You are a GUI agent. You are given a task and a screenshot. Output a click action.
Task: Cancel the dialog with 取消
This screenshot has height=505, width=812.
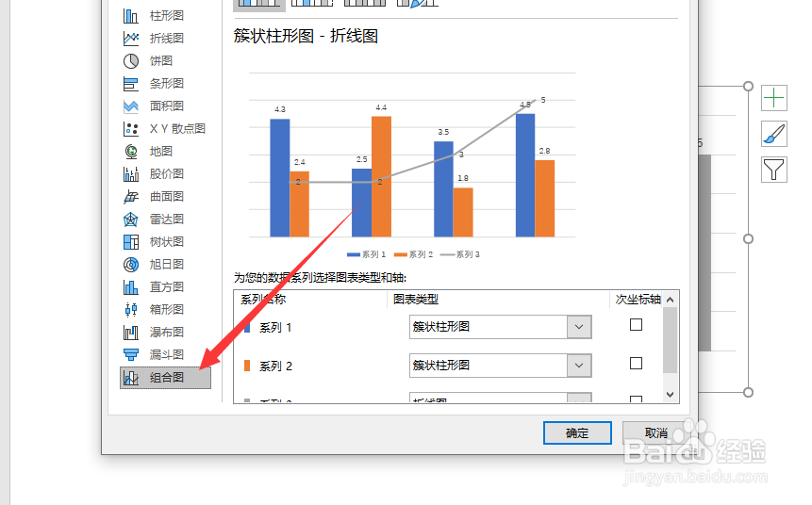pos(656,432)
